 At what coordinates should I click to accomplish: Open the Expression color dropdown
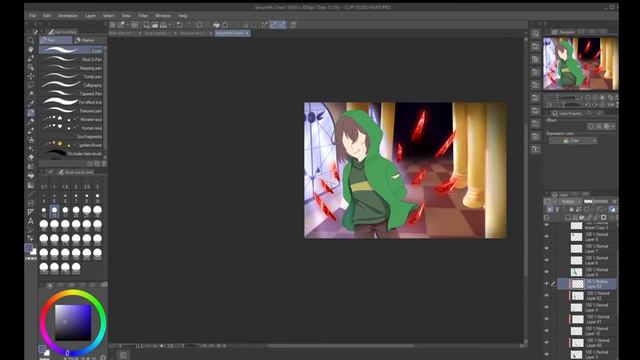click(x=573, y=140)
